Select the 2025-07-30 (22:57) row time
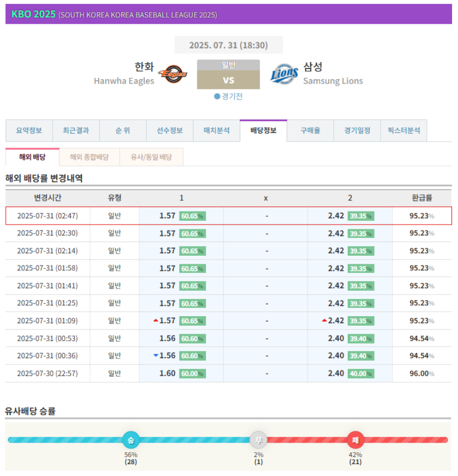This screenshot has height=476, width=458. 47,373
